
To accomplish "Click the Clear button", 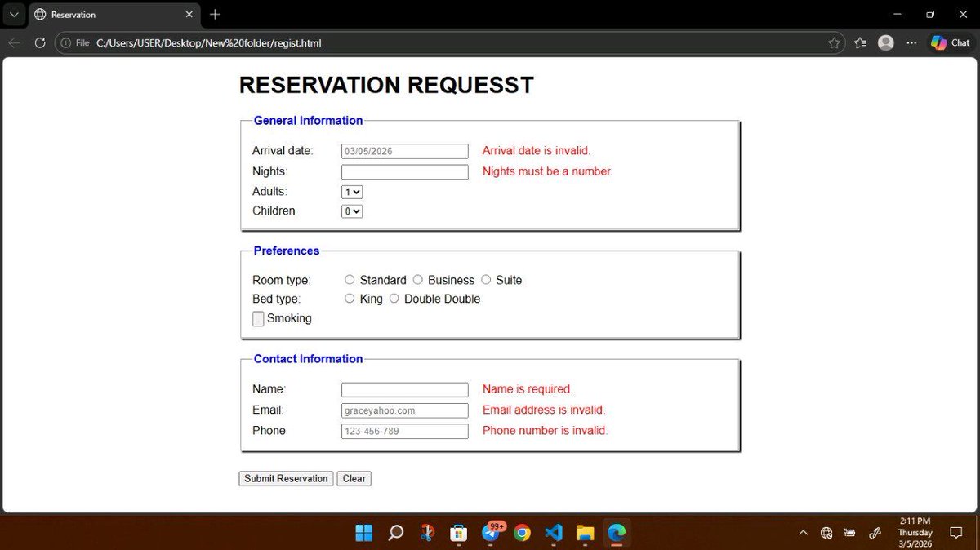I will click(x=354, y=479).
